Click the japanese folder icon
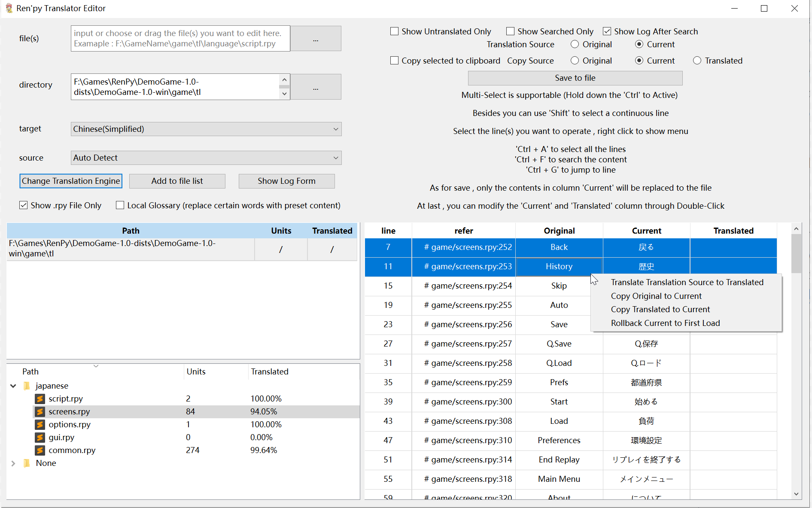This screenshot has width=812, height=508. pos(27,386)
